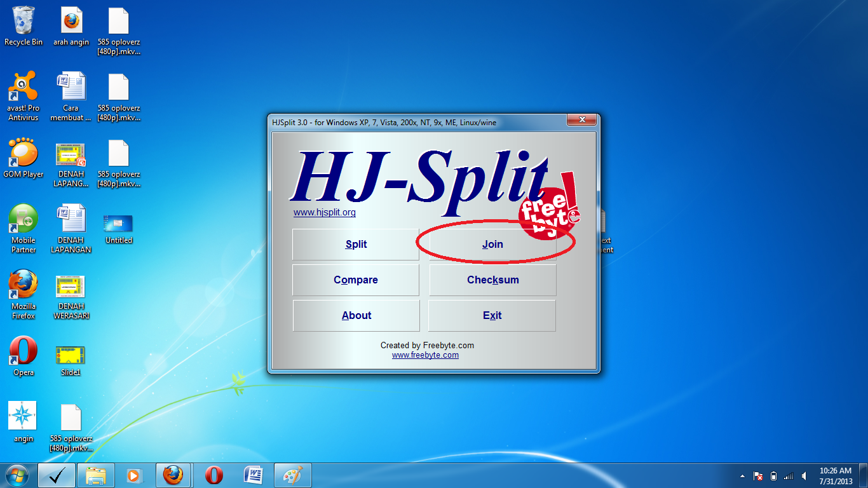
Task: Select the GOM Player desktop shortcut
Action: pos(24,159)
